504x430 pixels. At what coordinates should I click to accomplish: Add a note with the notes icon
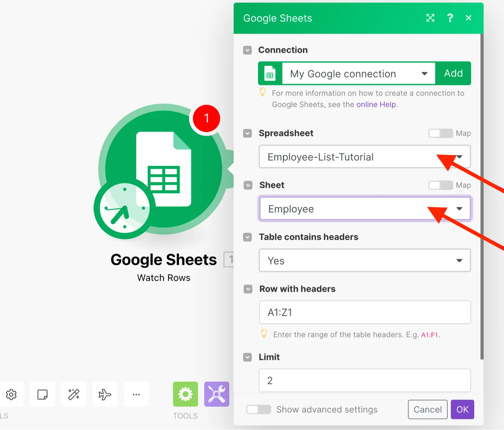pyautogui.click(x=42, y=394)
